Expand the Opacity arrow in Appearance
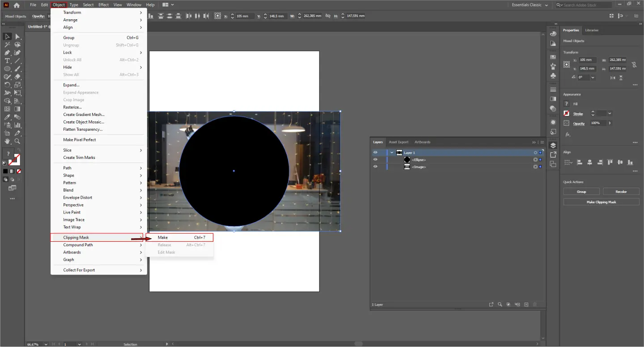Image resolution: width=644 pixels, height=347 pixels. click(x=610, y=123)
